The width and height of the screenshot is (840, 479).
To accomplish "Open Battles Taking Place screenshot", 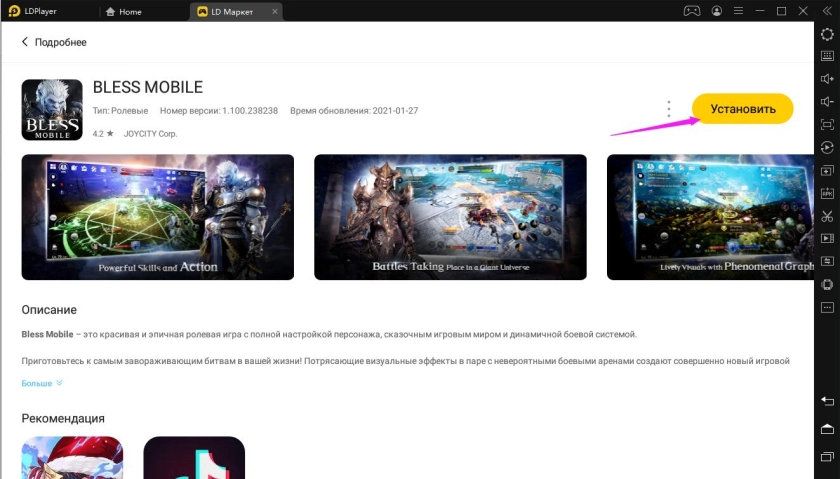I will [x=450, y=217].
